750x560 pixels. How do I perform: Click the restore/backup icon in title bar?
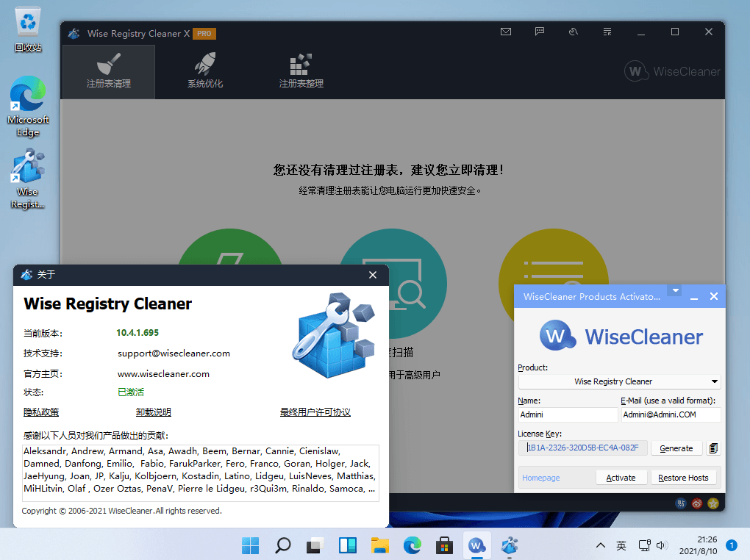click(x=574, y=32)
